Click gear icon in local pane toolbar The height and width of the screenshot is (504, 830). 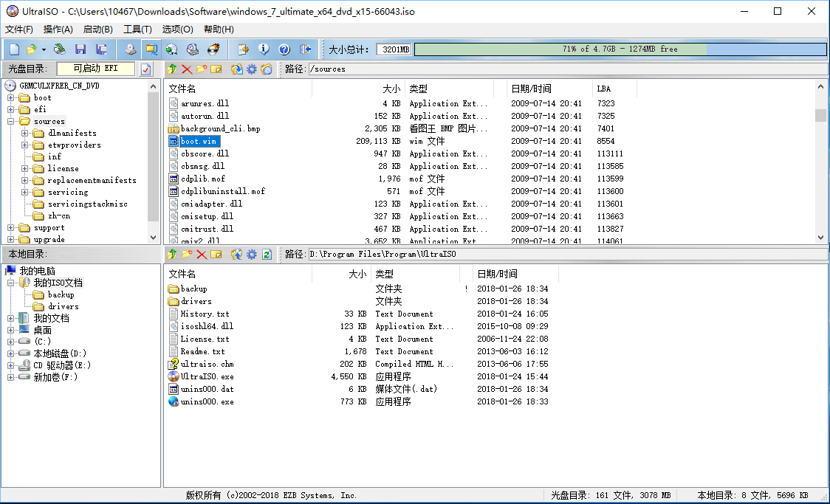coord(251,255)
